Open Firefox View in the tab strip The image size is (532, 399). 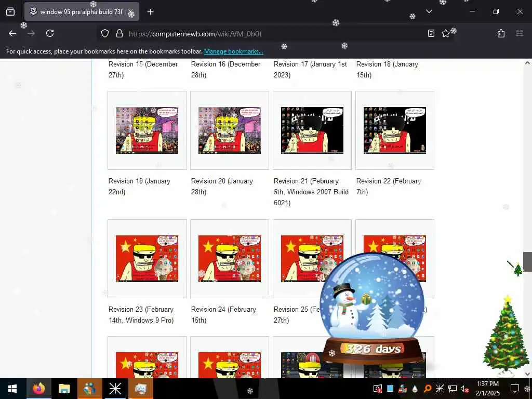point(10,11)
